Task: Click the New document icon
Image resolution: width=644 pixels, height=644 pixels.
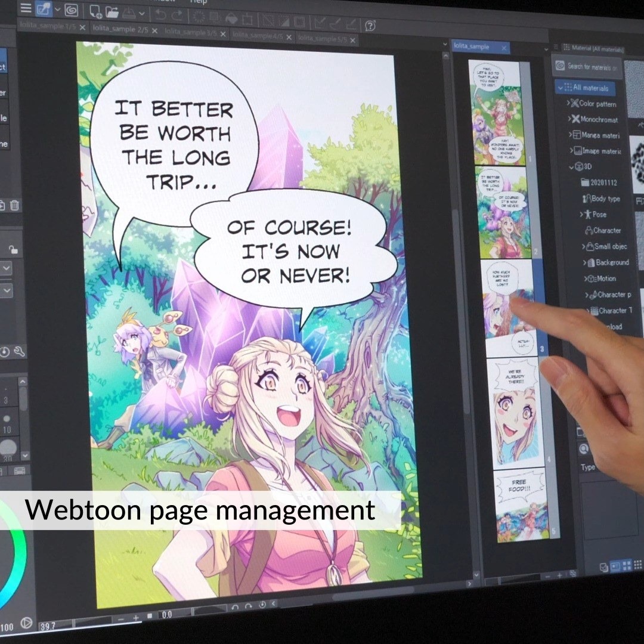Action: [x=95, y=11]
